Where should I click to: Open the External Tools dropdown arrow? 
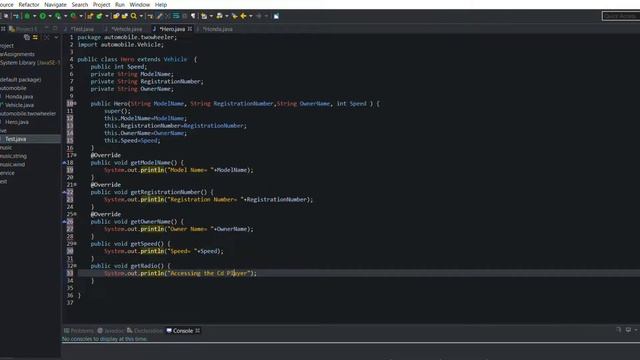tap(81, 16)
